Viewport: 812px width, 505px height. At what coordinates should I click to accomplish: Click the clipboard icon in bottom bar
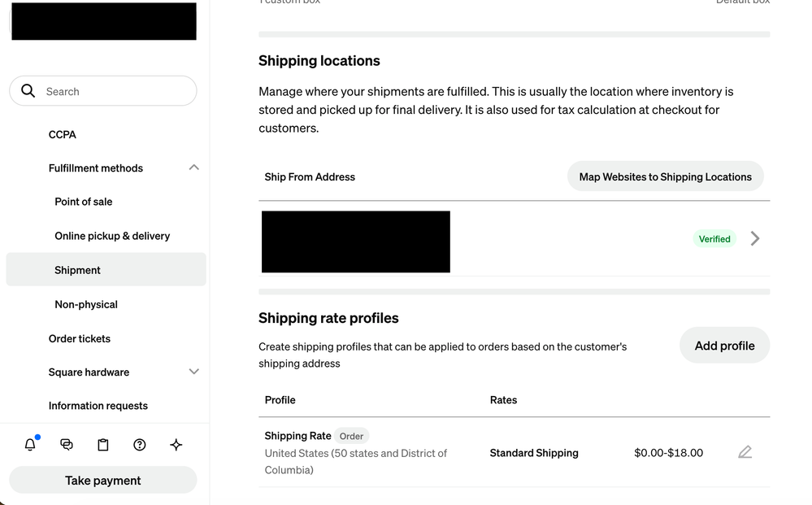[x=103, y=444]
